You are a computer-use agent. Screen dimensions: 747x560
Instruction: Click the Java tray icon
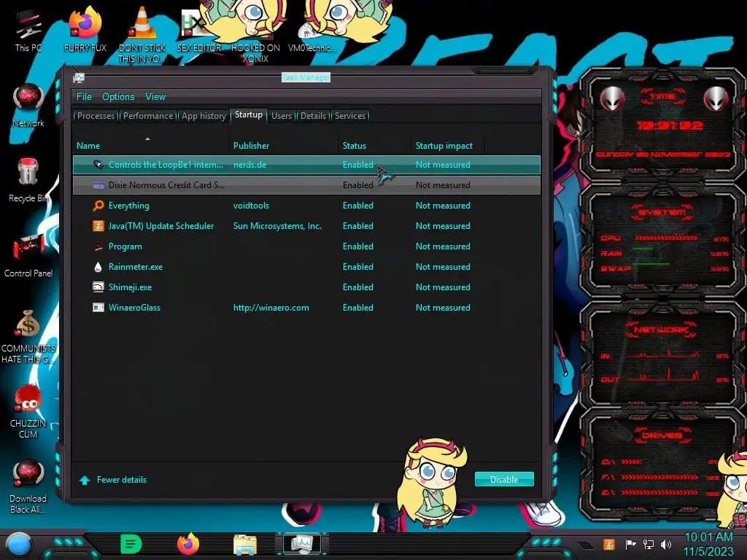tap(608, 544)
